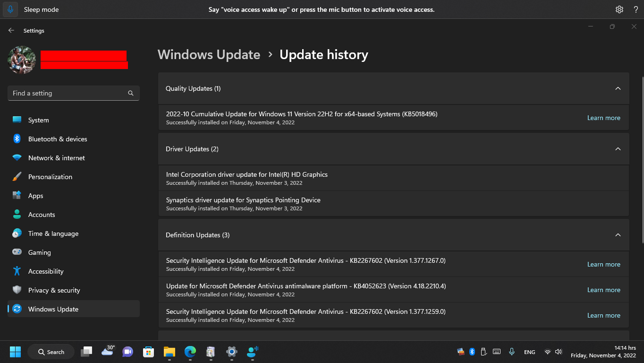
Task: Launch Microsoft Store from the taskbar
Action: click(x=149, y=352)
